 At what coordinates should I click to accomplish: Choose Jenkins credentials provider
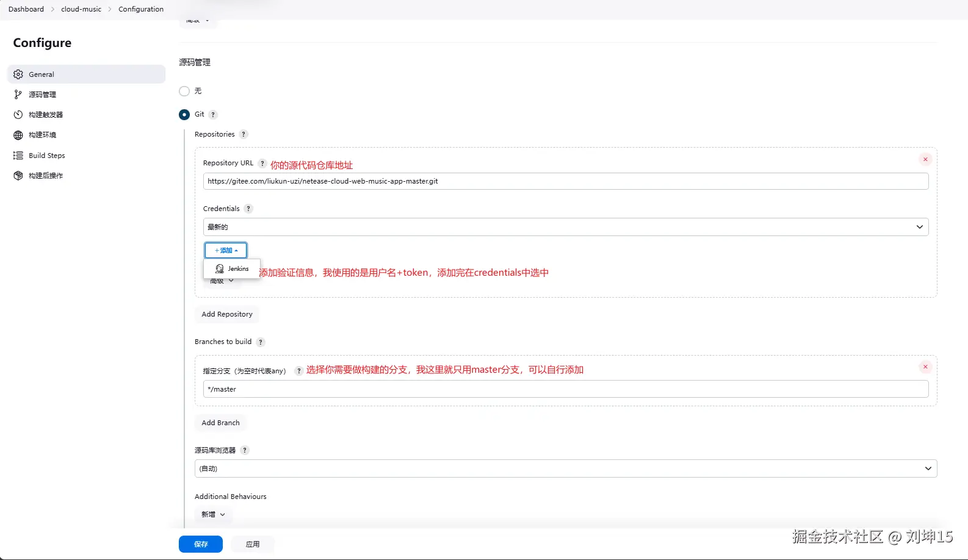(x=232, y=268)
